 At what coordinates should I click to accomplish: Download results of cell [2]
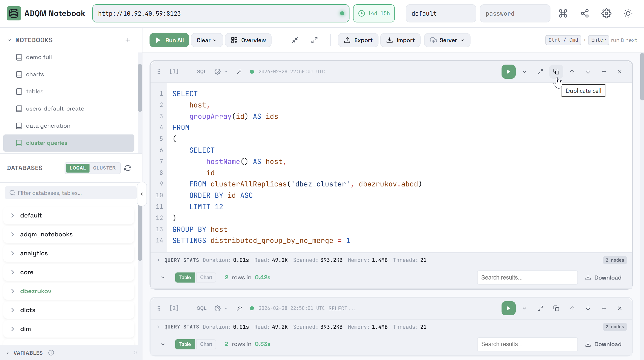click(603, 344)
